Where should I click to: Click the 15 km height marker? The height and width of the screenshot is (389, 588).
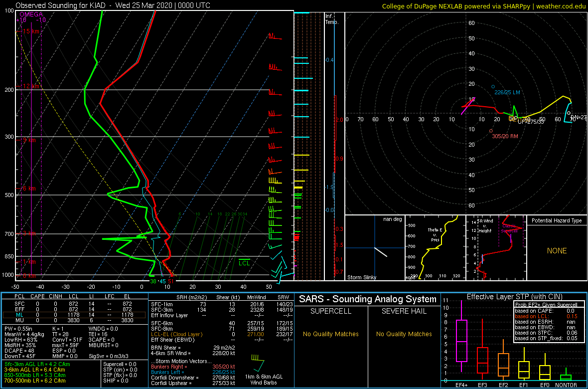point(28,31)
